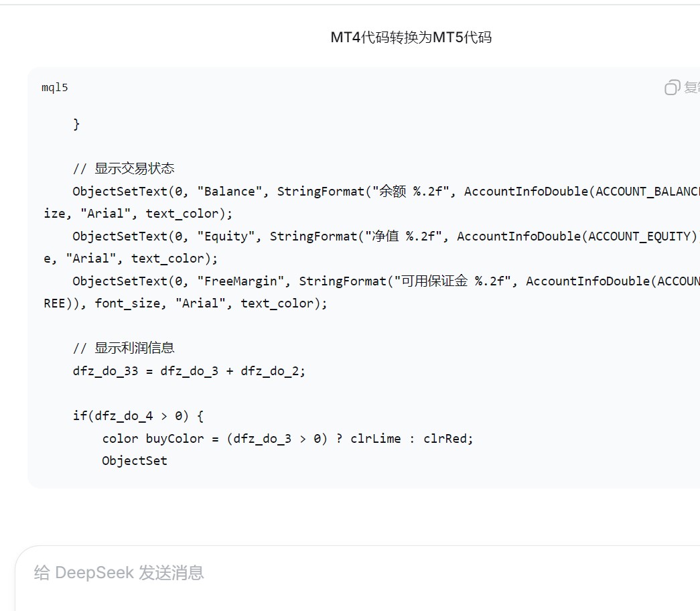
Task: Select the Equity ObjectSetText line
Action: coord(268,236)
